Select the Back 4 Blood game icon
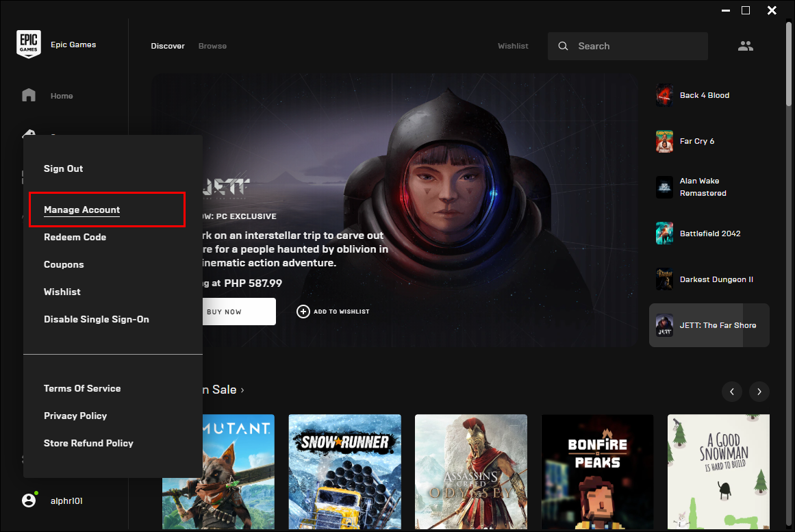The width and height of the screenshot is (795, 532). [x=664, y=95]
